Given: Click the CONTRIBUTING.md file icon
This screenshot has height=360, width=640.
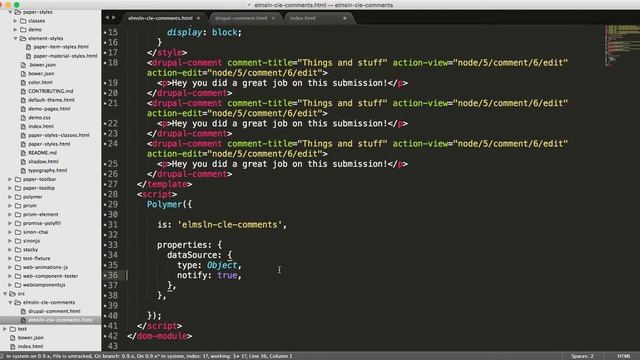Looking at the screenshot, I should (x=23, y=91).
